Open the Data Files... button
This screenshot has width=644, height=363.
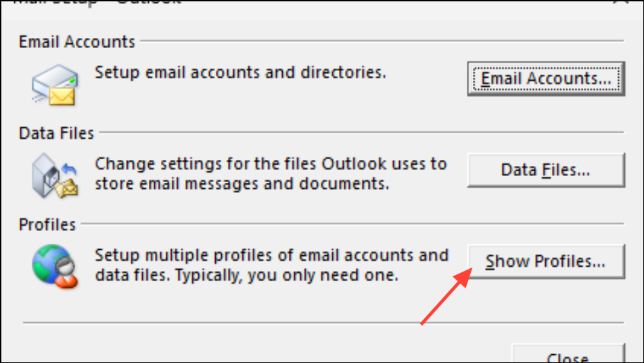coord(546,170)
